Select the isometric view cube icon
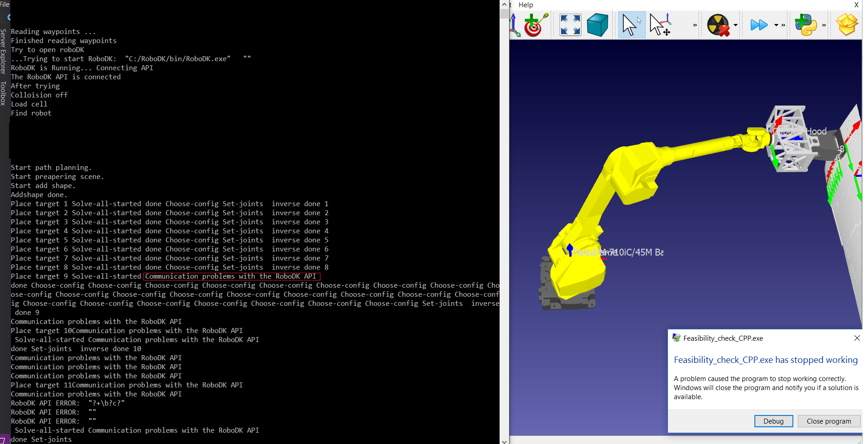 597,25
